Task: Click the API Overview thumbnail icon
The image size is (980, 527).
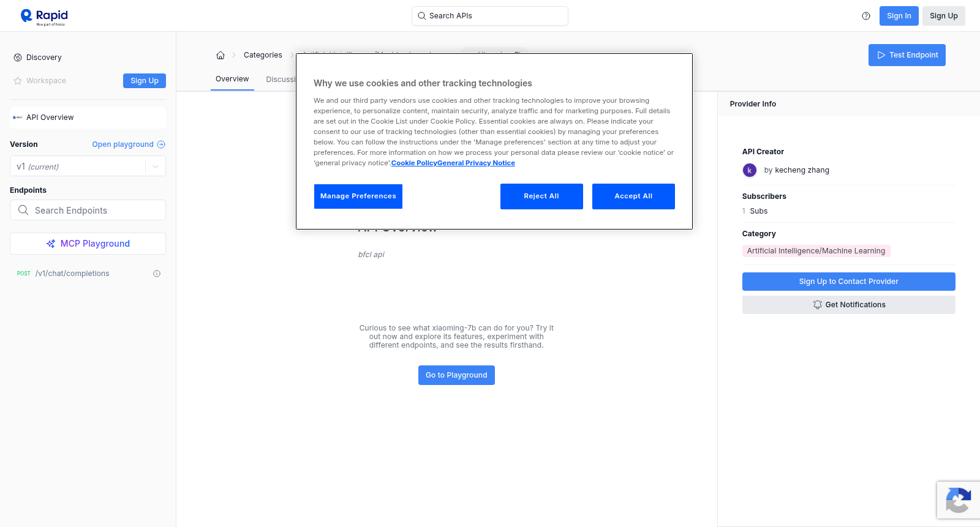Action: click(x=18, y=118)
